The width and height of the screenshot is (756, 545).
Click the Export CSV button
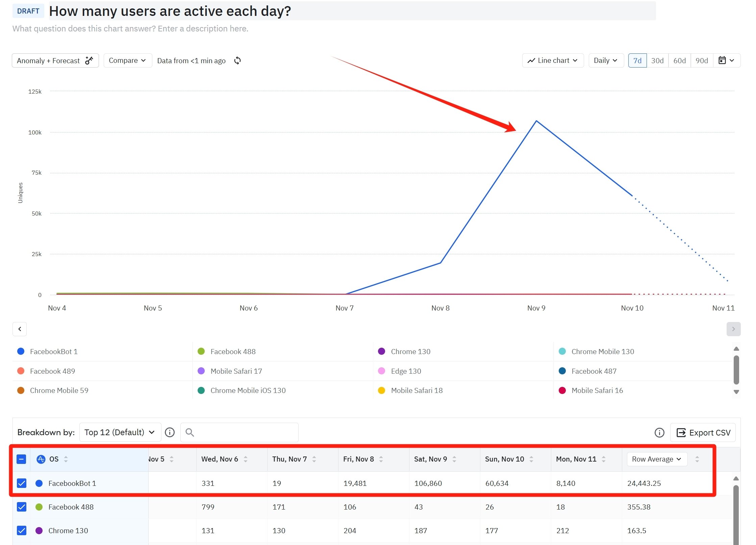(703, 432)
